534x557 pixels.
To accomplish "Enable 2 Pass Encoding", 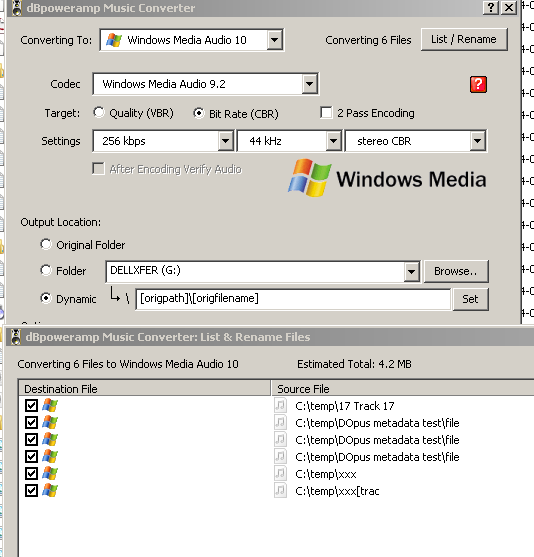I will 326,113.
